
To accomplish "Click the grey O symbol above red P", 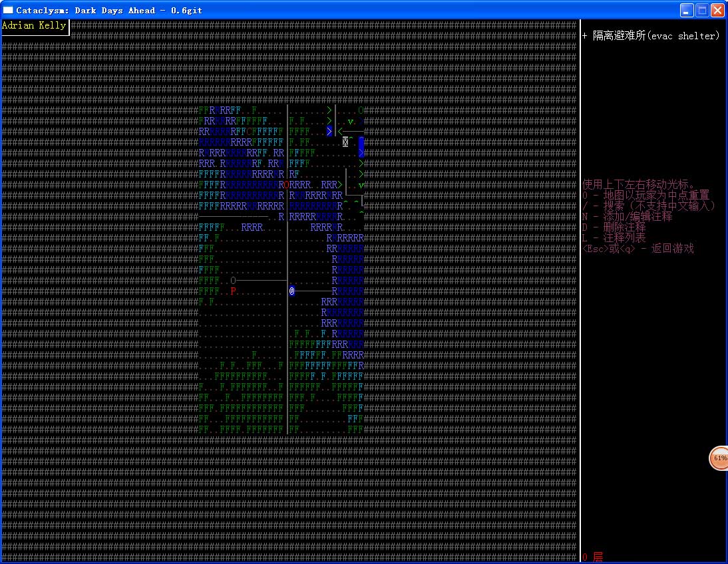I will click(233, 281).
